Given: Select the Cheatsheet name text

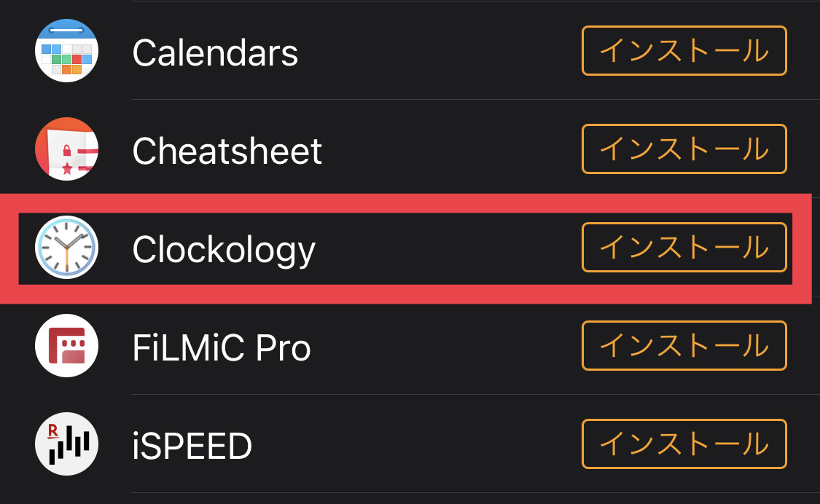Looking at the screenshot, I should 227,151.
